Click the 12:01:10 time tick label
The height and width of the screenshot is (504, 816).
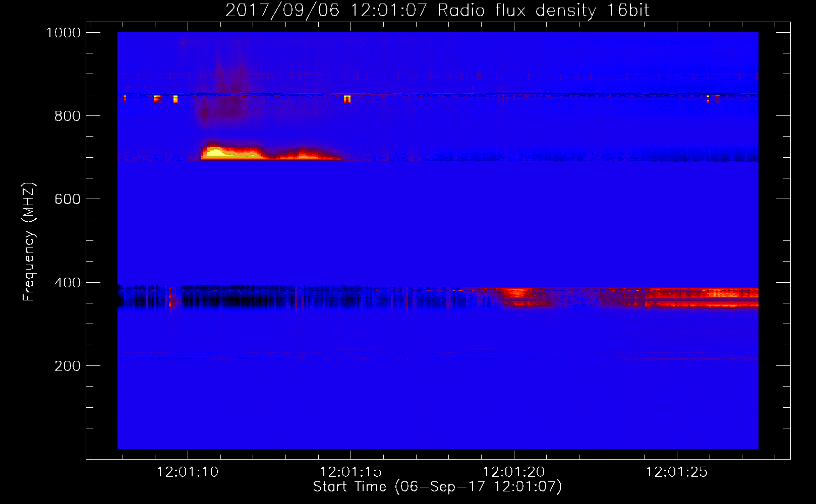pyautogui.click(x=188, y=472)
